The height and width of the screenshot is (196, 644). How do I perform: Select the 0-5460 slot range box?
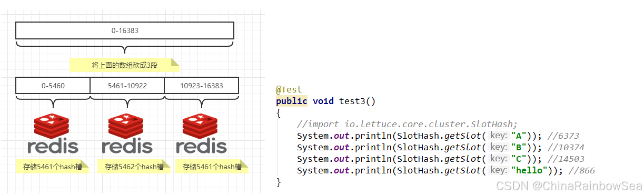click(x=53, y=85)
